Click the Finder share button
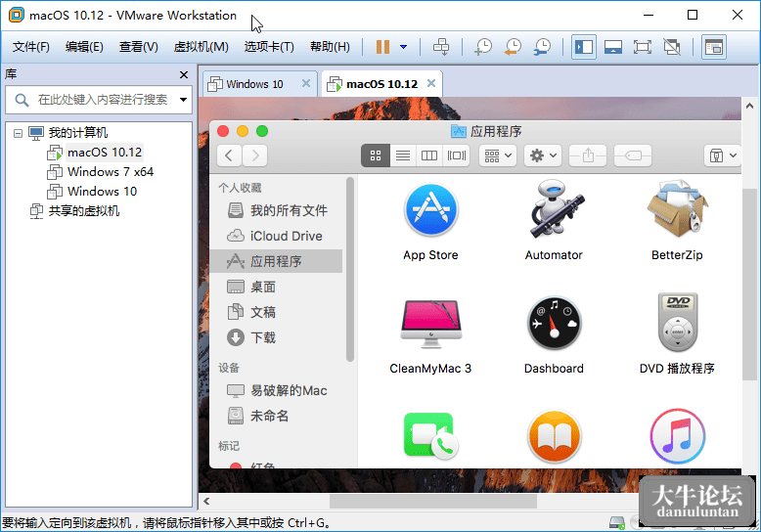This screenshot has height=532, width=761. (x=588, y=155)
